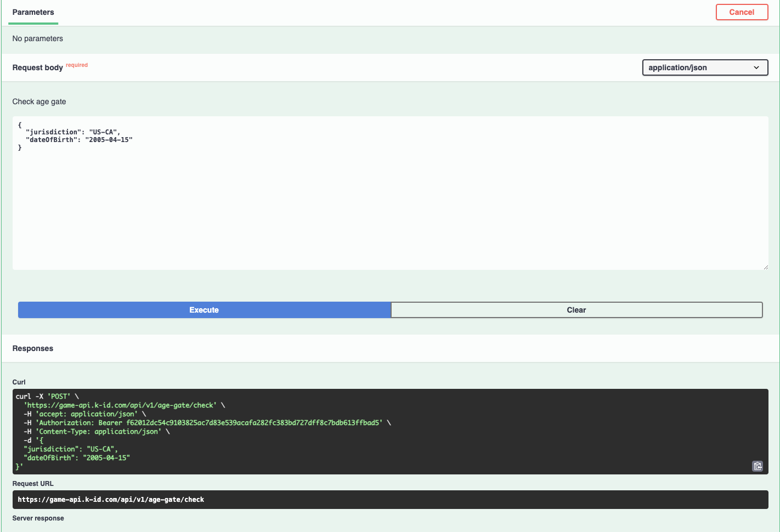780x532 pixels.
Task: Click the 'Check age gate' description text
Action: tap(39, 101)
